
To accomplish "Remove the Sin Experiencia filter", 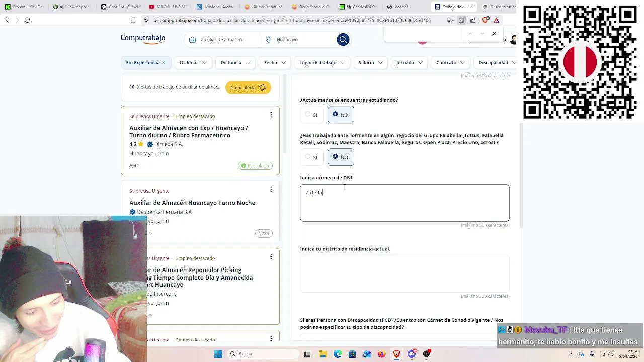I will click(x=164, y=63).
